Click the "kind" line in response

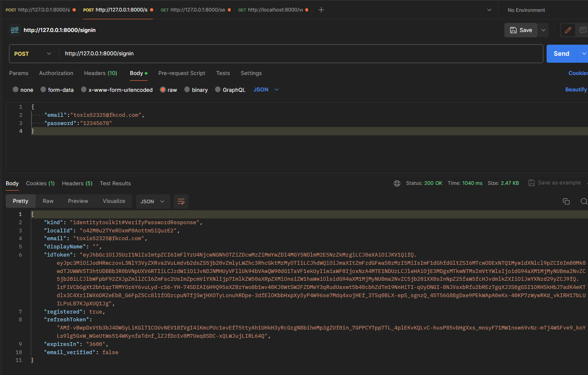coord(123,223)
